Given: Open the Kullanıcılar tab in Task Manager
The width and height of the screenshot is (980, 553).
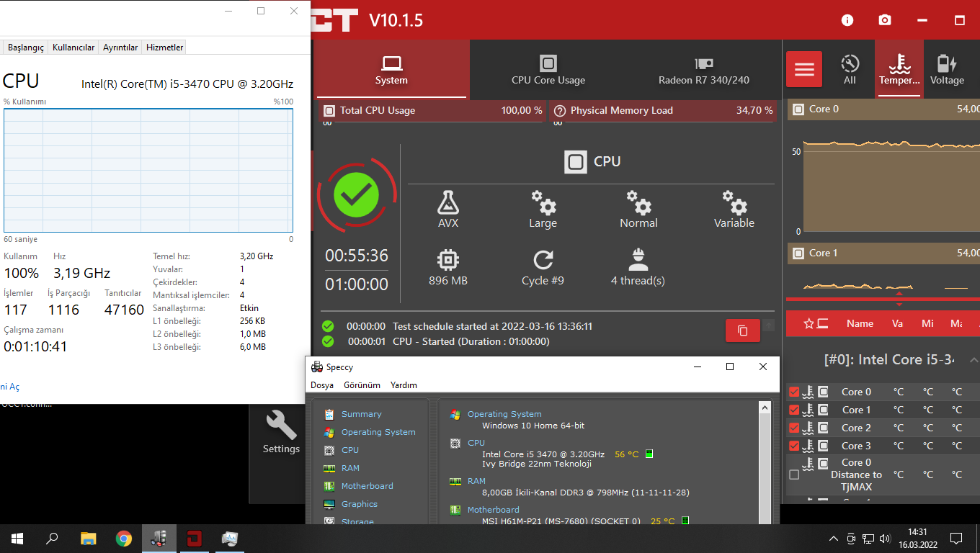Looking at the screenshot, I should (x=73, y=48).
